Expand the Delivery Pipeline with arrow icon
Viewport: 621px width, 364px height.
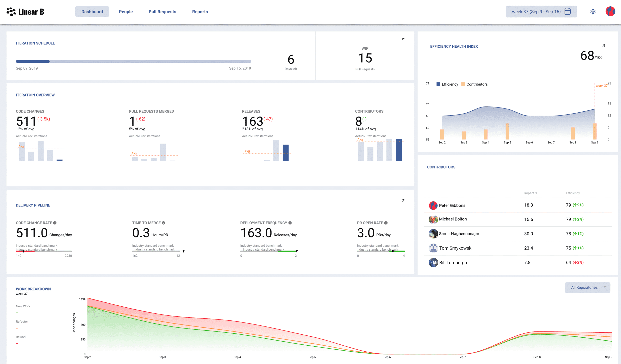pyautogui.click(x=403, y=201)
